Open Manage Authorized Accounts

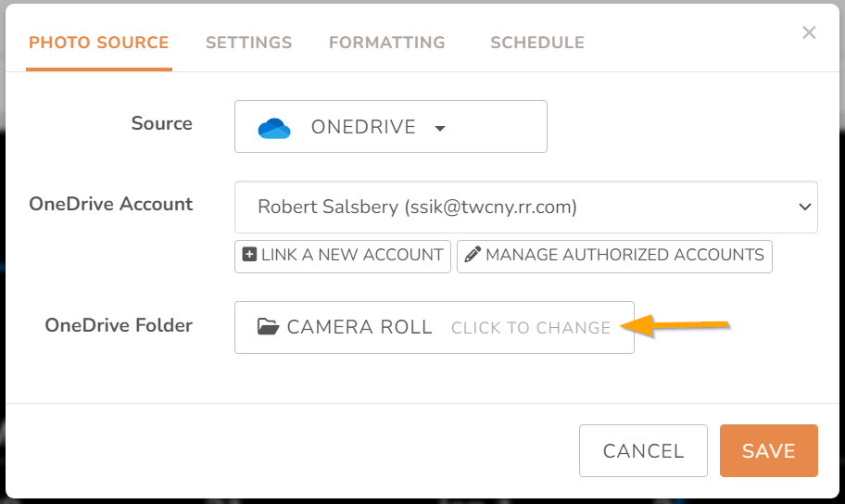pos(614,255)
